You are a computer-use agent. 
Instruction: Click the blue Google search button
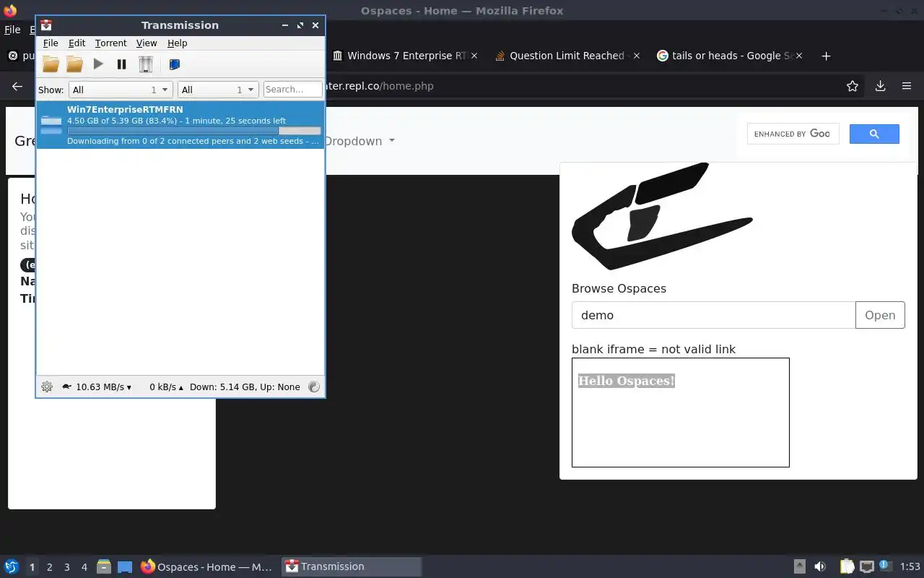point(874,134)
